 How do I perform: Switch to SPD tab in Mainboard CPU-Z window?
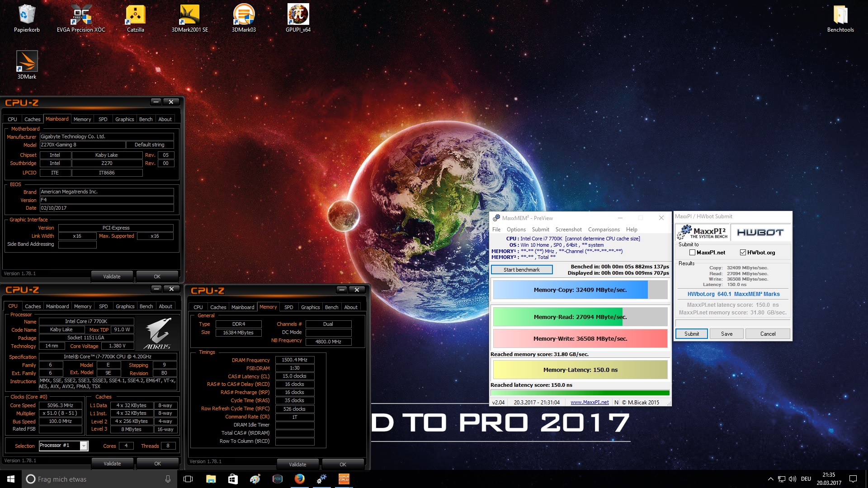coord(103,119)
